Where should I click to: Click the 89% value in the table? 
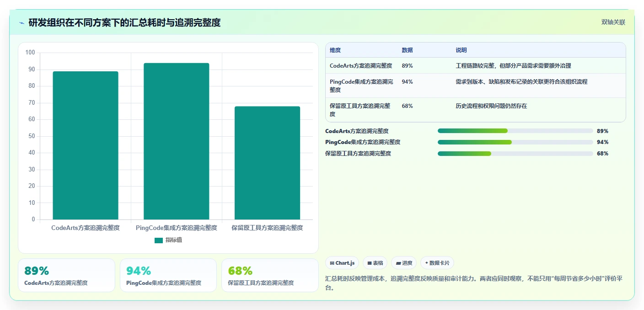pos(407,66)
